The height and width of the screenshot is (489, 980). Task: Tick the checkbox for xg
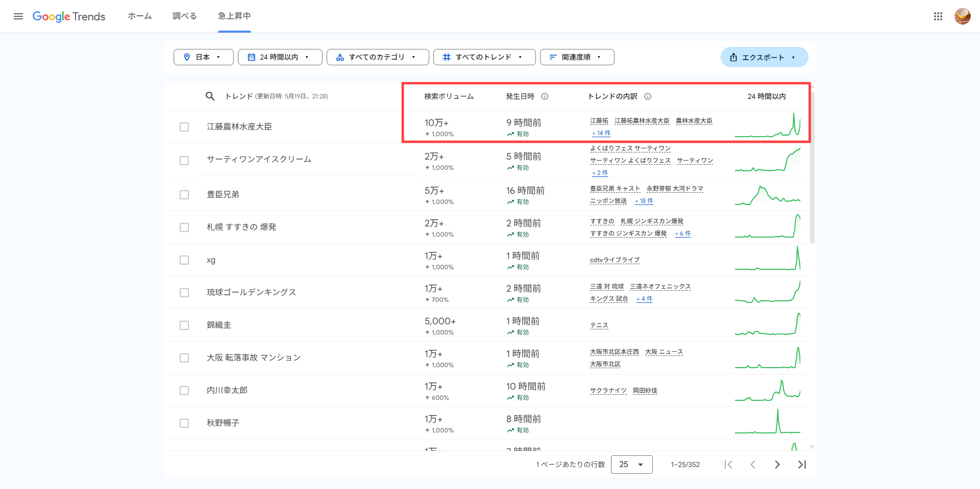pos(184,260)
